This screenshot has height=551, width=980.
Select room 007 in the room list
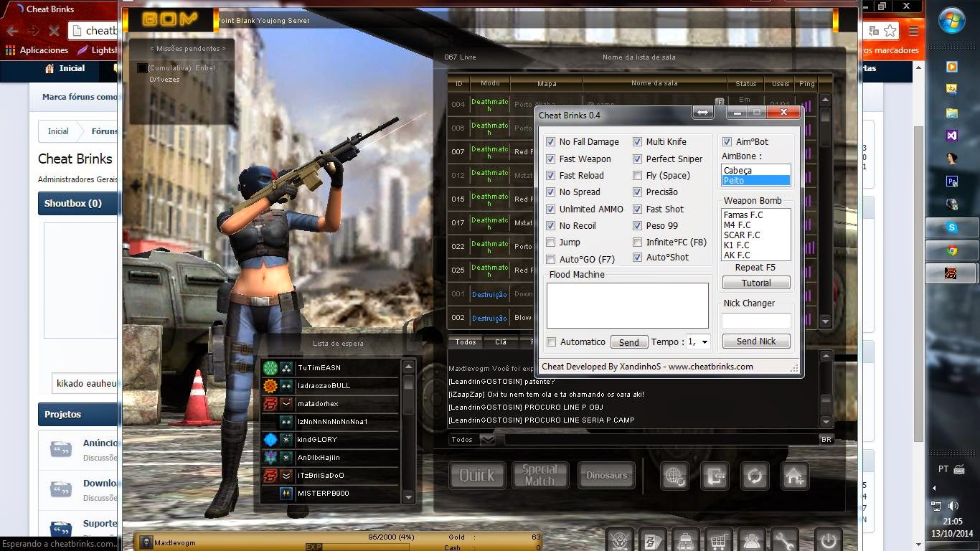coord(490,151)
